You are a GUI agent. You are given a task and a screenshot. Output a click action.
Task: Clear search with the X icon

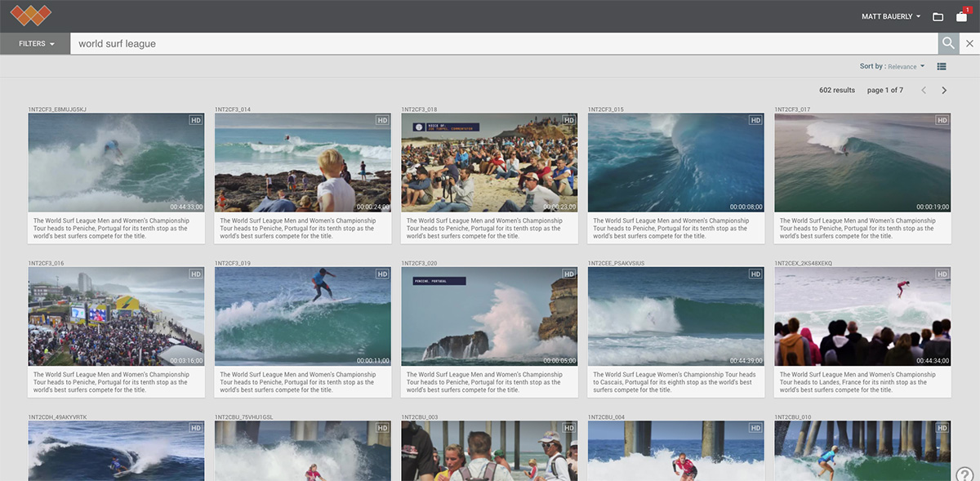click(x=969, y=43)
